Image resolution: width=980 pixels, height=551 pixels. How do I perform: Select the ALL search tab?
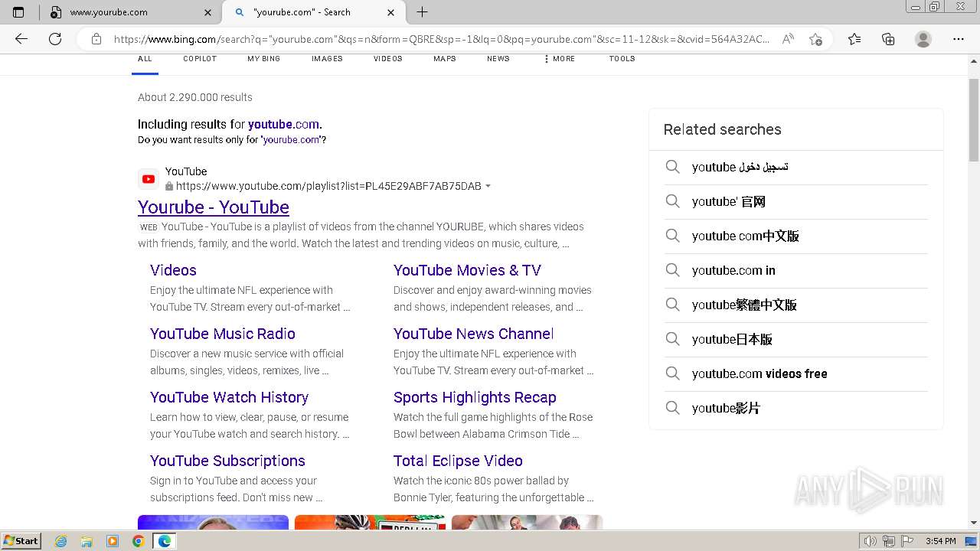tap(145, 59)
